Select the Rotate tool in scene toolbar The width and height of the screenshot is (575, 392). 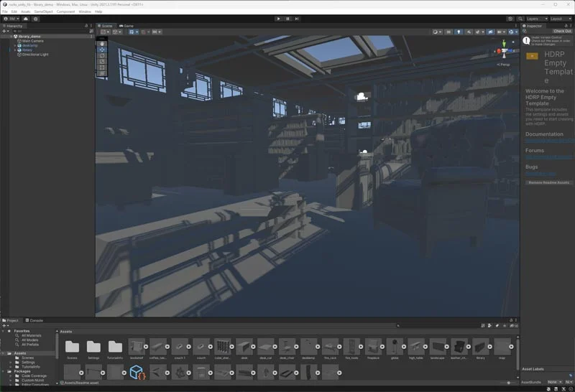pyautogui.click(x=102, y=55)
